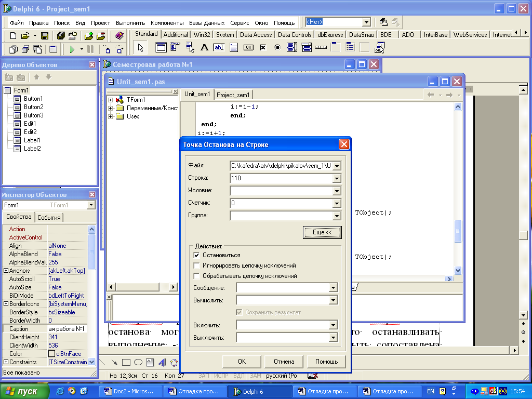The image size is (532, 399).
Task: Click the 'Отмена' button
Action: pyautogui.click(x=284, y=362)
